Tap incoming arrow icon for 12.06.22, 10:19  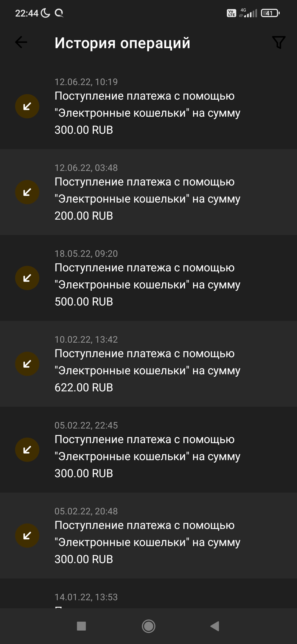tap(27, 106)
